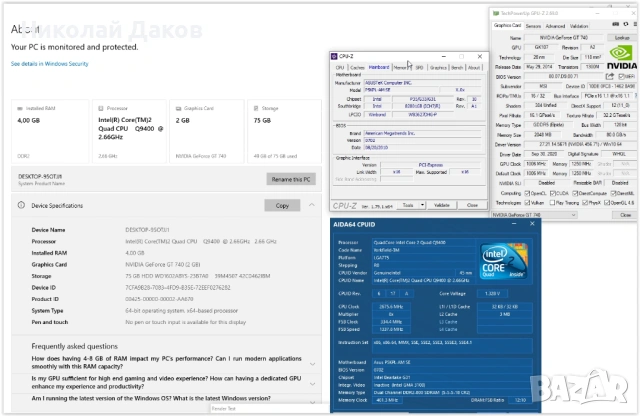
Task: Expand the GPU sufficient FAQ question
Action: [x=313, y=384]
